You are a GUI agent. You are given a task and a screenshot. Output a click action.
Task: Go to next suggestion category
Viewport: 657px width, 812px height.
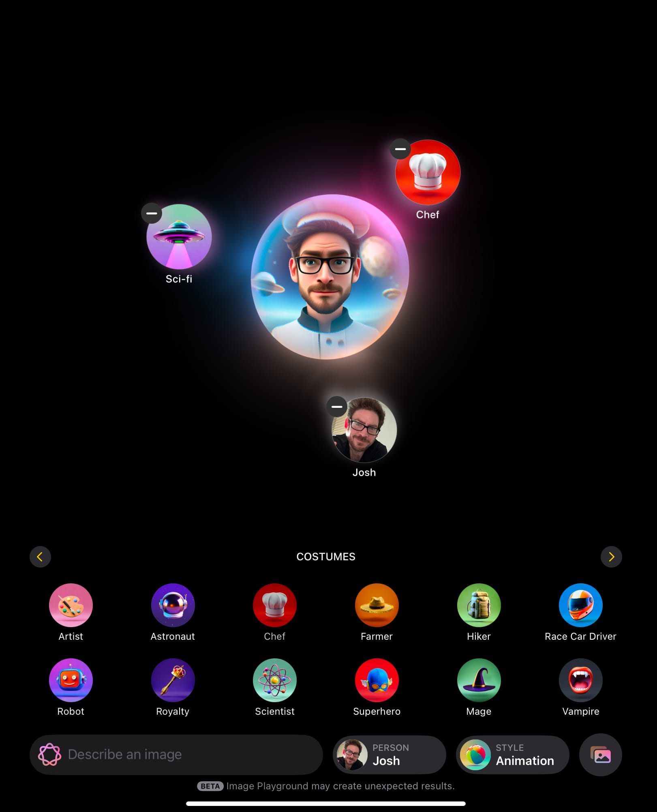611,557
